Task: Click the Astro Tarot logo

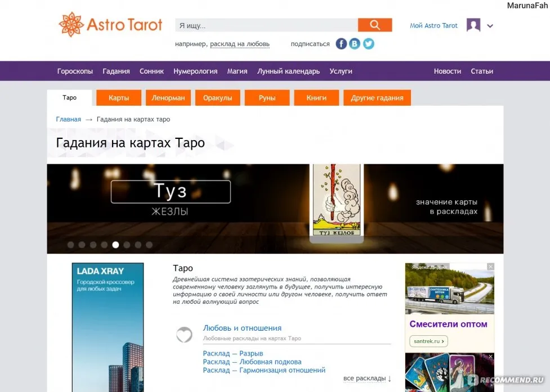Action: coord(110,25)
